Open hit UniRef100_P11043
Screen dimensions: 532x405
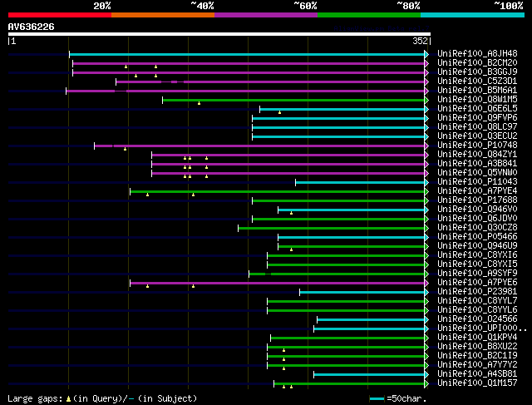[477, 182]
